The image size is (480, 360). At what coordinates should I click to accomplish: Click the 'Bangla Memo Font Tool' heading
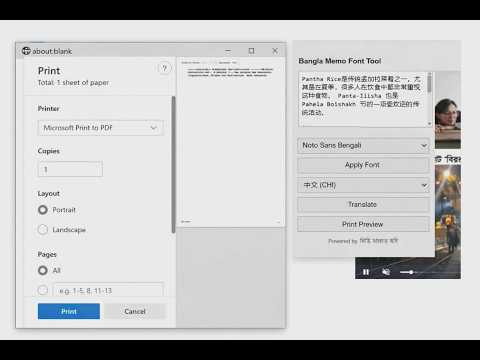(x=340, y=61)
